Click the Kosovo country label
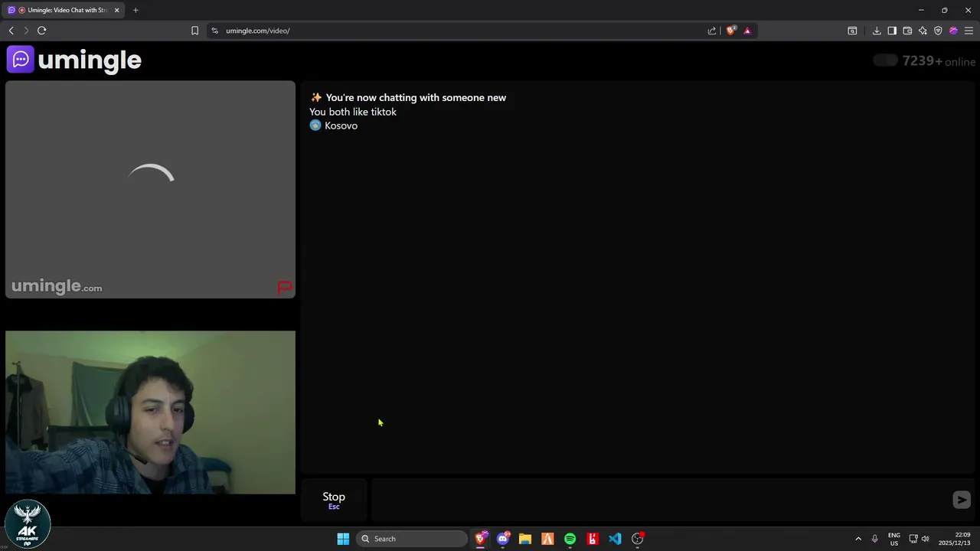The image size is (980, 551). click(x=341, y=126)
